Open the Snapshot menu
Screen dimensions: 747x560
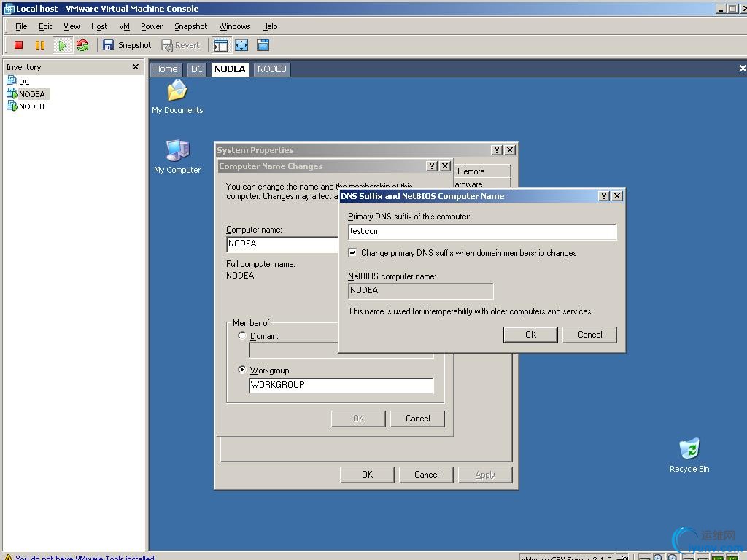pyautogui.click(x=190, y=26)
